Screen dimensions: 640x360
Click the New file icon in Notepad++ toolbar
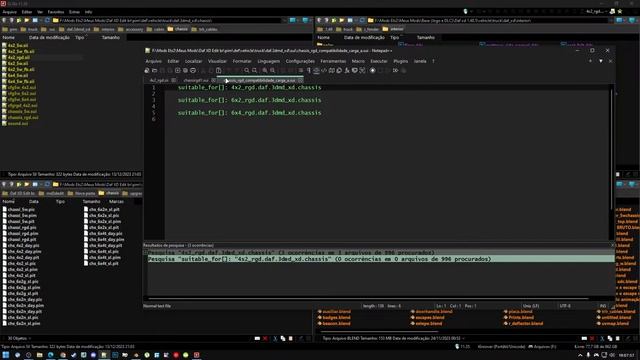point(147,71)
